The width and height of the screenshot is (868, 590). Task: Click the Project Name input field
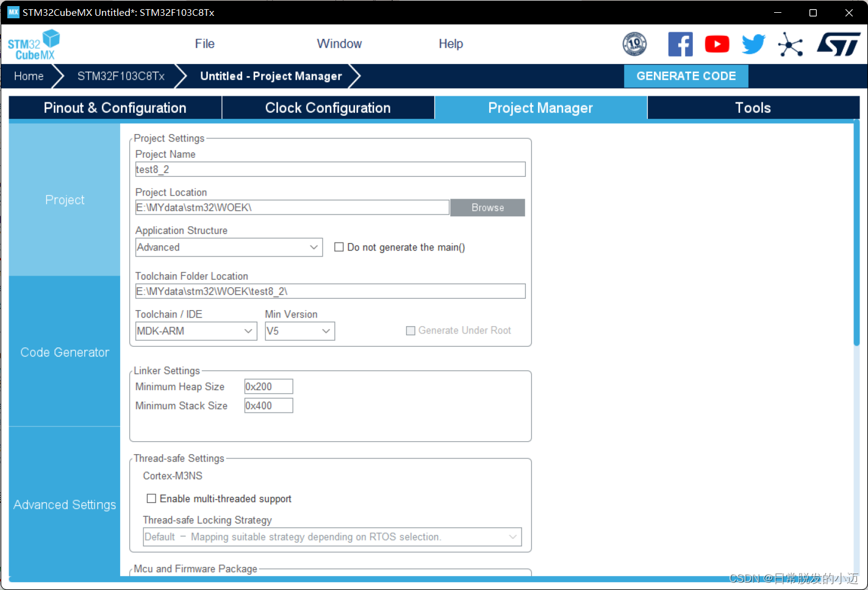[x=330, y=169]
